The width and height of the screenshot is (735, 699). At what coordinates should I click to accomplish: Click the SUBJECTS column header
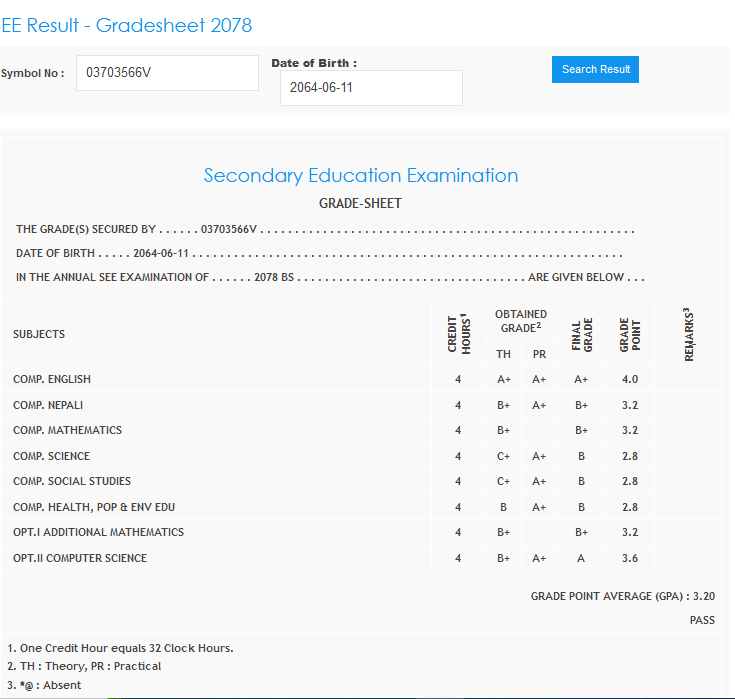[x=39, y=334]
